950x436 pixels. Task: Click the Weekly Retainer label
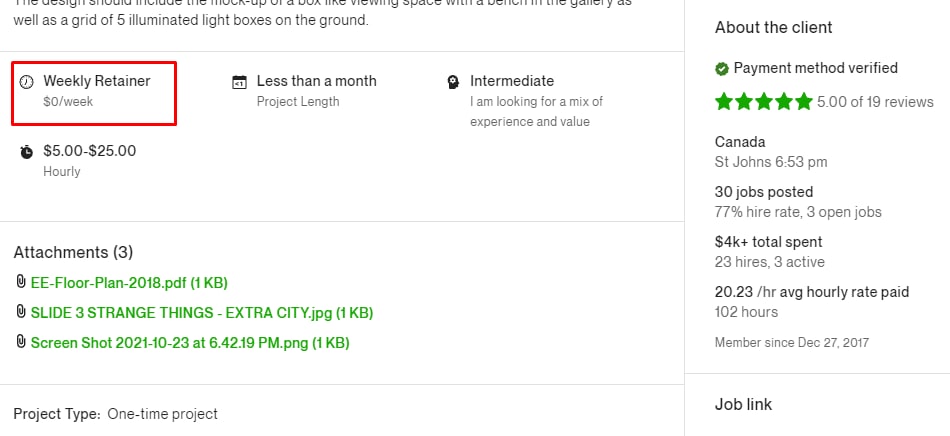tap(97, 81)
